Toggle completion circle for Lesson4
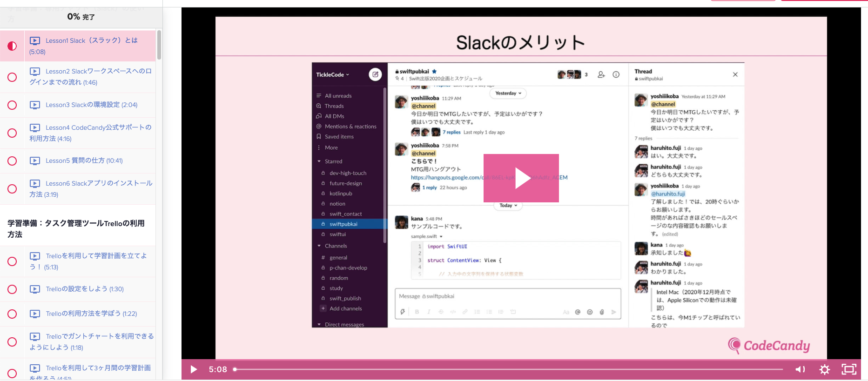Viewport: 868px width, 381px height. [12, 133]
